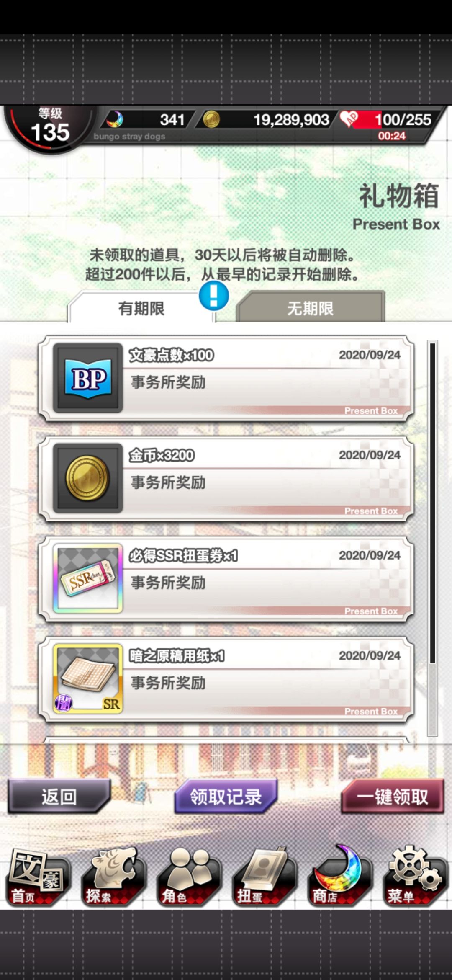The height and width of the screenshot is (980, 452).
Task: Open the 扭蛋 gacha book icon
Action: tap(264, 877)
